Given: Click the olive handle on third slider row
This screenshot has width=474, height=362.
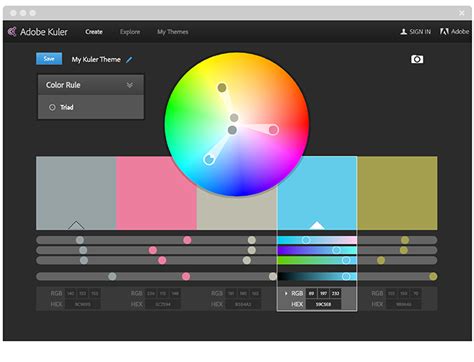Looking at the screenshot, I should click(x=381, y=260).
